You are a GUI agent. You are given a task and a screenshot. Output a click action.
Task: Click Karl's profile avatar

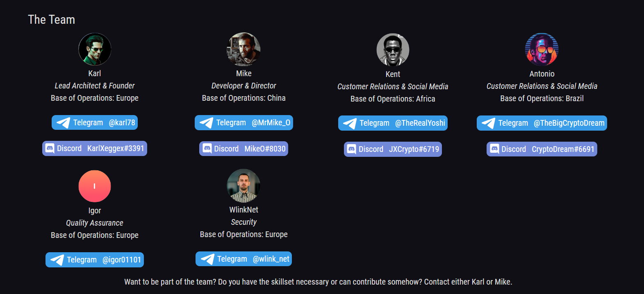point(95,49)
